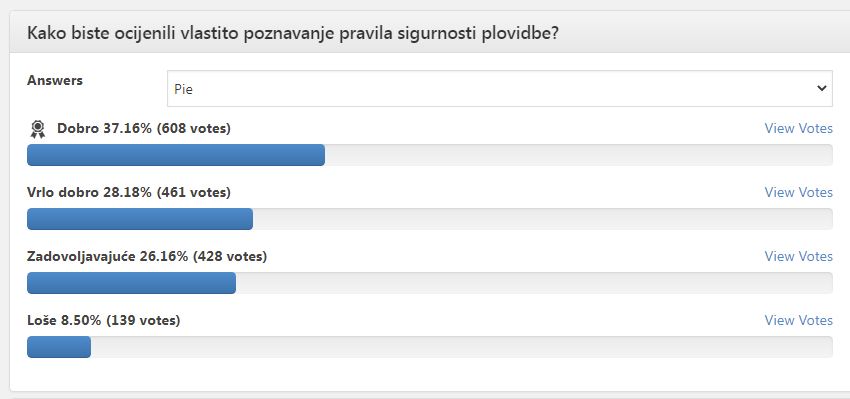Open the Pie chart type dropdown

point(499,88)
